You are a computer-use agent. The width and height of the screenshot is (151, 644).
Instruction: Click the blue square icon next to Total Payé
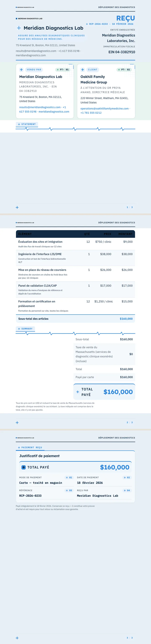pos(23,467)
